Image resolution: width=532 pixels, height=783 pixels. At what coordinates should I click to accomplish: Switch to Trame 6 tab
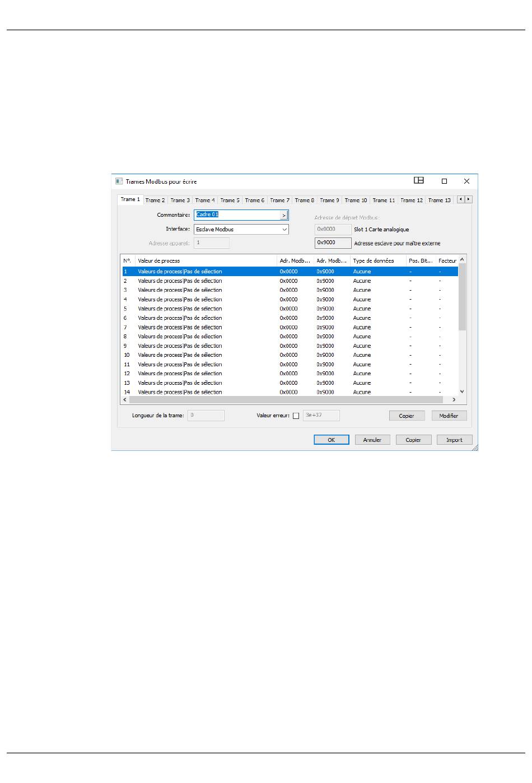tap(255, 200)
